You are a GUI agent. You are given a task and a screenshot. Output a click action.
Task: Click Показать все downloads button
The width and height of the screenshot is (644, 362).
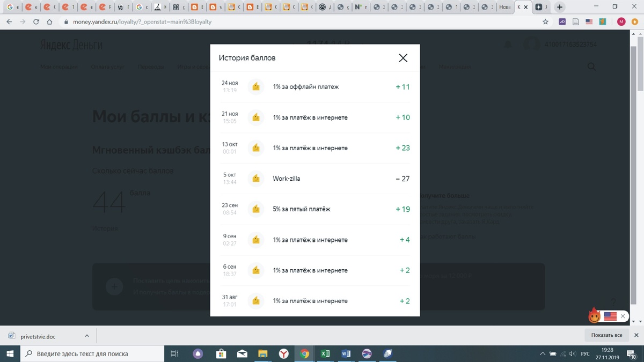[607, 335]
